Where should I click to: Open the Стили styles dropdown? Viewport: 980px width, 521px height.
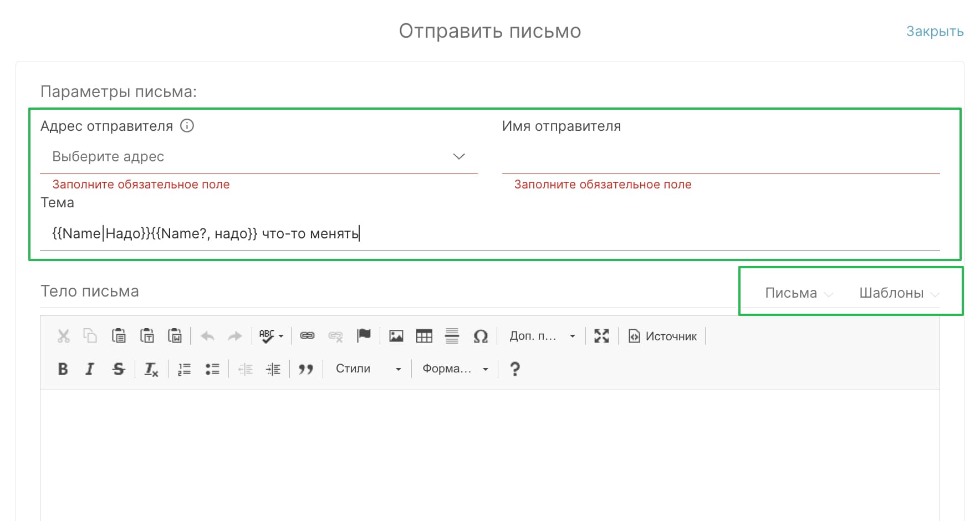(x=368, y=369)
